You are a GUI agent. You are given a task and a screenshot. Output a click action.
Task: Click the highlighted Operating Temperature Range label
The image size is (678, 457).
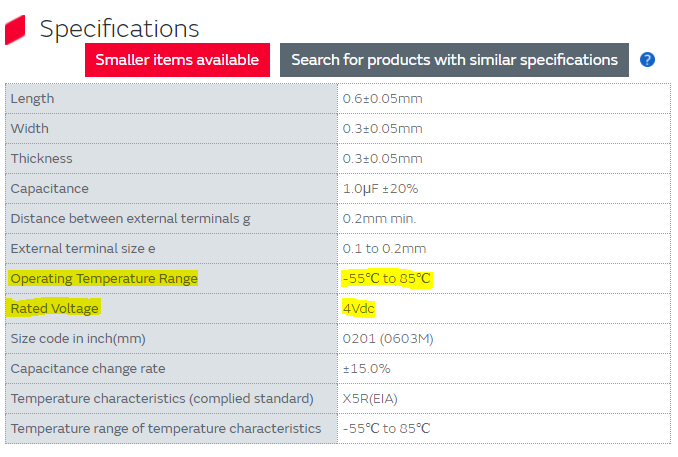[104, 278]
